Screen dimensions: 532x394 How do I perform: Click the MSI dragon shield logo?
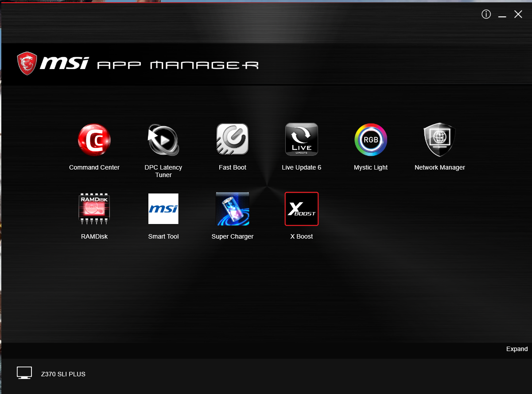(x=27, y=63)
